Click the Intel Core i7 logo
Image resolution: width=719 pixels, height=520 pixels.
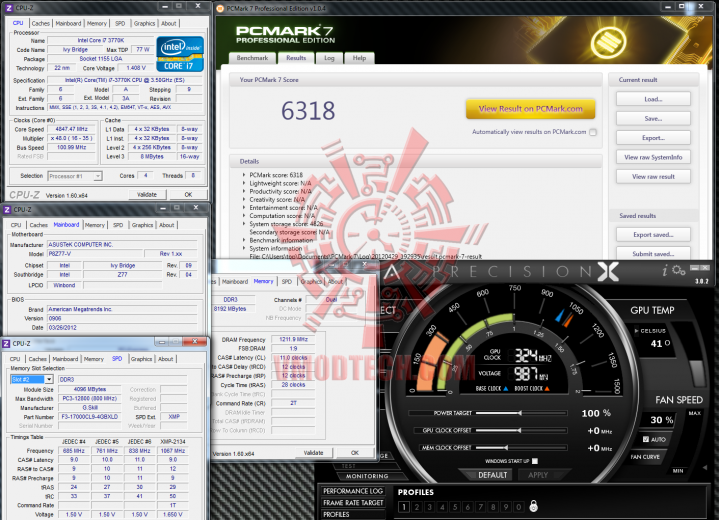tap(180, 54)
